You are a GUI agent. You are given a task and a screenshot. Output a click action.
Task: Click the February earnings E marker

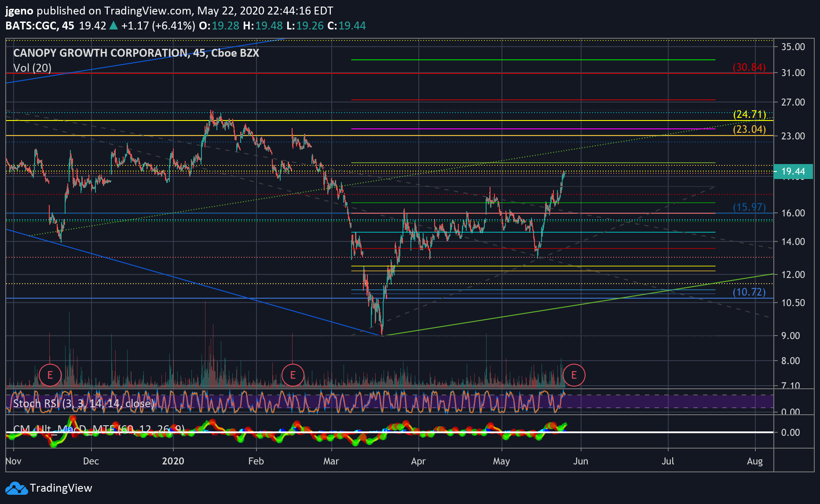coord(293,375)
